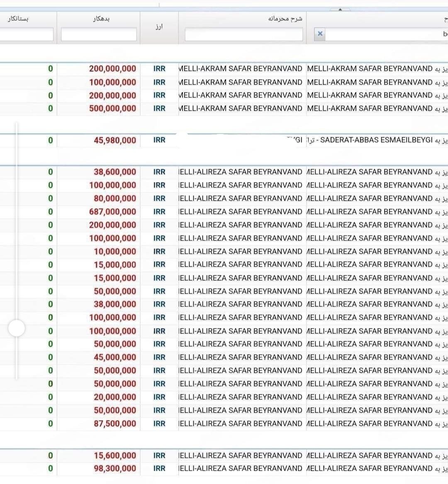The width and height of the screenshot is (448, 484).
Task: Click IRR in the 500,000,000 row
Action: point(159,109)
